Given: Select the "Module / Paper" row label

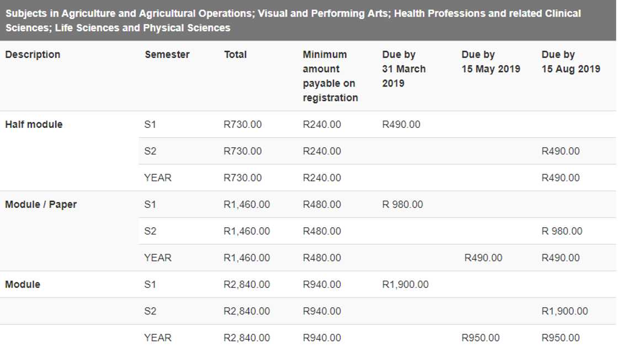Looking at the screenshot, I should (41, 205).
